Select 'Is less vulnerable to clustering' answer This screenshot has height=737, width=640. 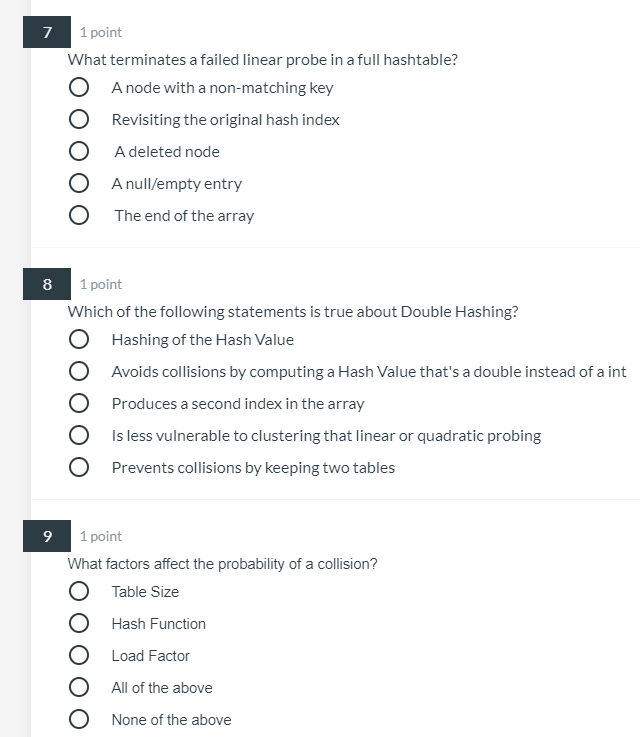78,435
